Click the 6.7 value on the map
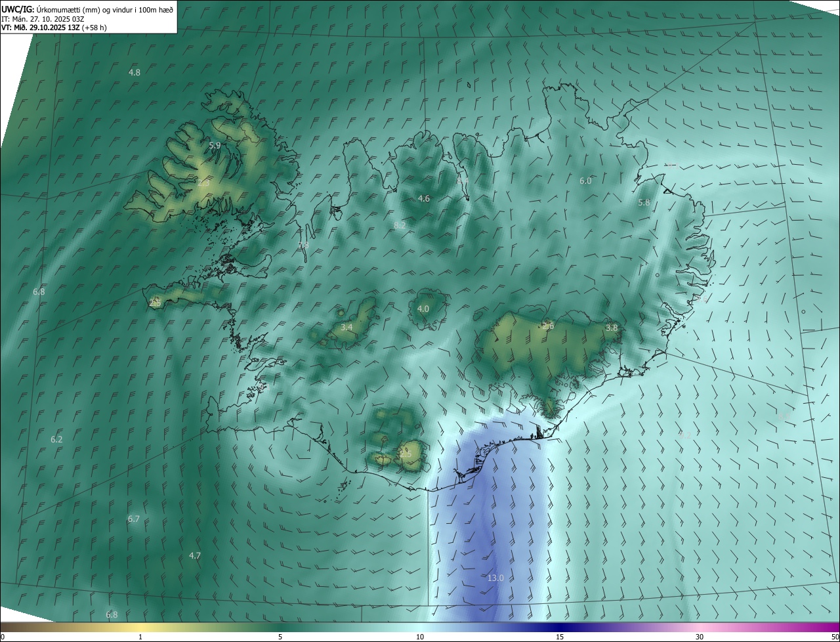The height and width of the screenshot is (642, 840). (134, 519)
